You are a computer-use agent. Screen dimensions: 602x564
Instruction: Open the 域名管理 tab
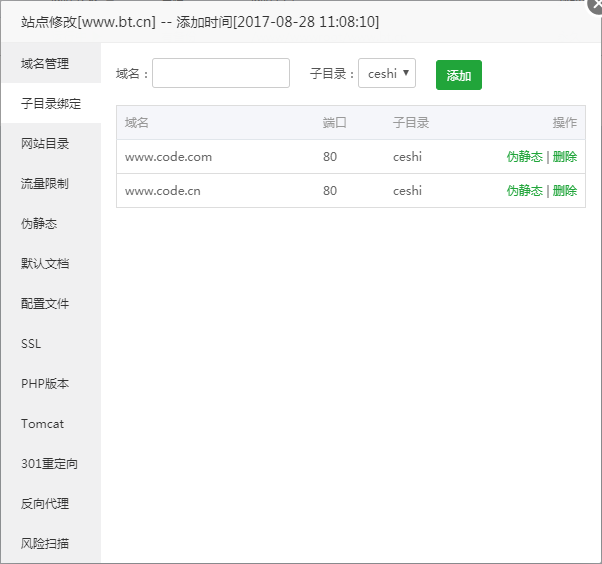[x=46, y=64]
